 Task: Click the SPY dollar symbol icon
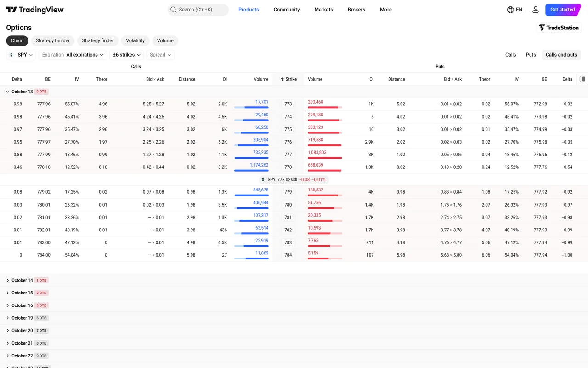[11, 55]
